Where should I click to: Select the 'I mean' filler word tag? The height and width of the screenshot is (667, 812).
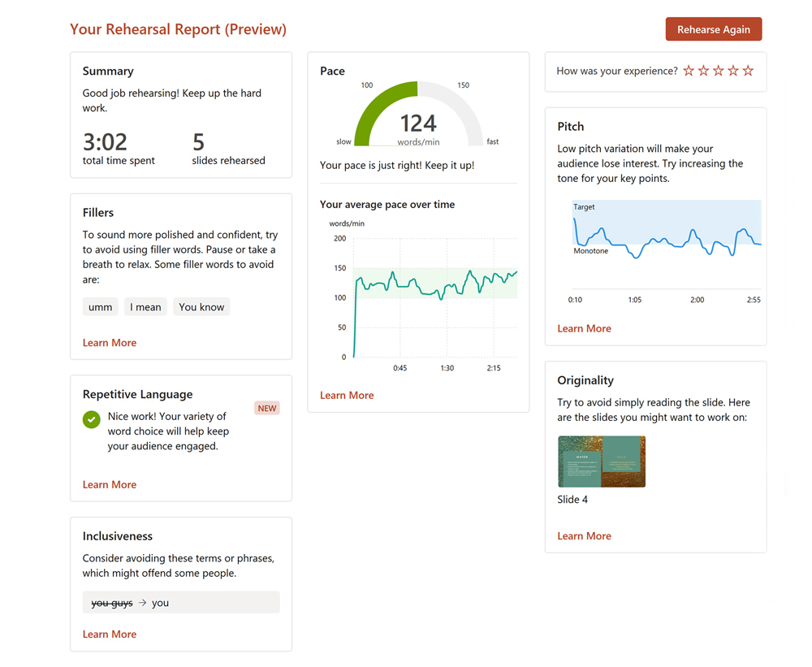click(x=146, y=307)
